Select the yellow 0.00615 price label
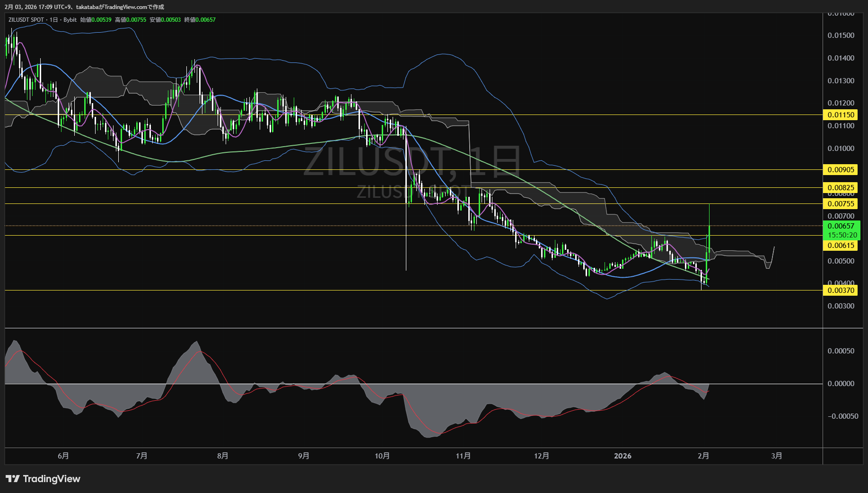This screenshot has height=493, width=868. [841, 246]
